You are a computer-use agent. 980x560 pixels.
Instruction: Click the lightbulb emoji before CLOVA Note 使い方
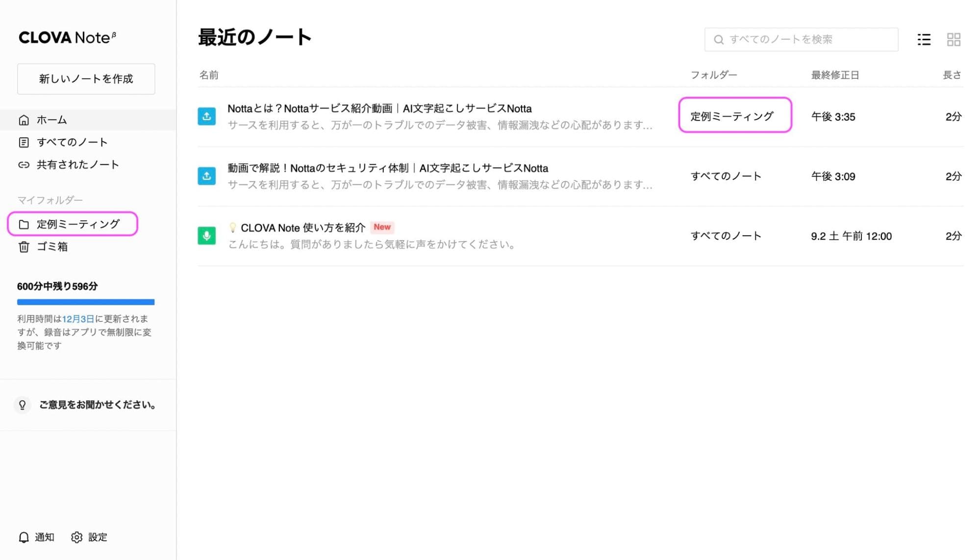click(x=233, y=228)
